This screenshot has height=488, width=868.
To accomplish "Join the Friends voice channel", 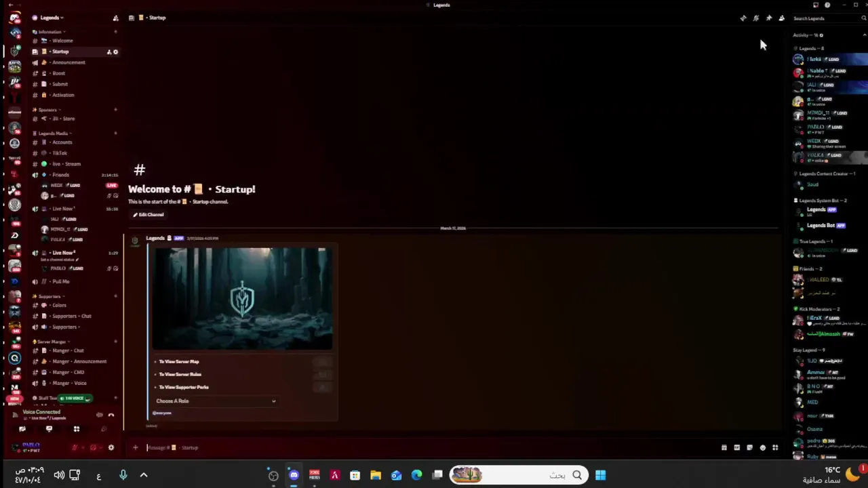I will coord(75,175).
